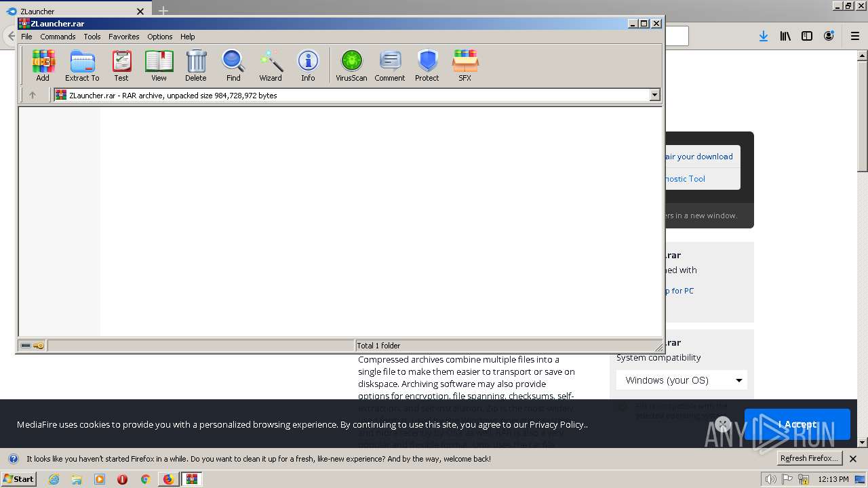Click the volume speaker tray icon
This screenshot has width=868, height=488.
pos(771,479)
